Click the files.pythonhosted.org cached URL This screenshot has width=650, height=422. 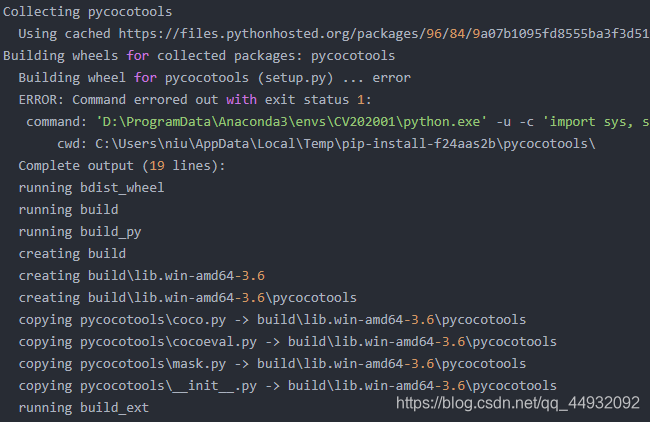point(384,34)
